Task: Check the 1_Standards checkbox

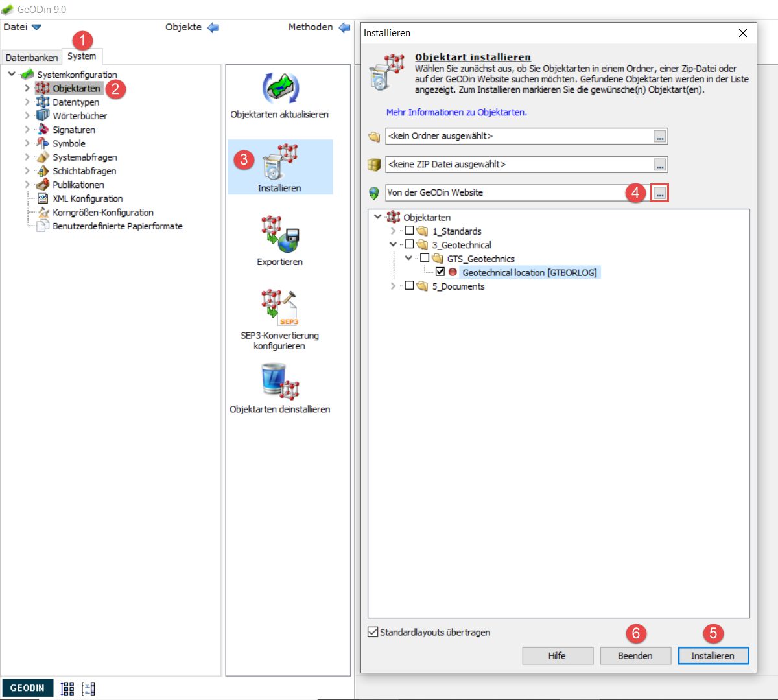Action: [409, 231]
